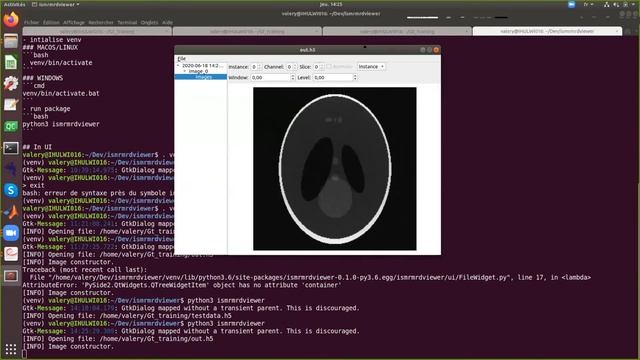Switch to the second terminal tab
This screenshot has width=640, height=360.
coord(247,31)
